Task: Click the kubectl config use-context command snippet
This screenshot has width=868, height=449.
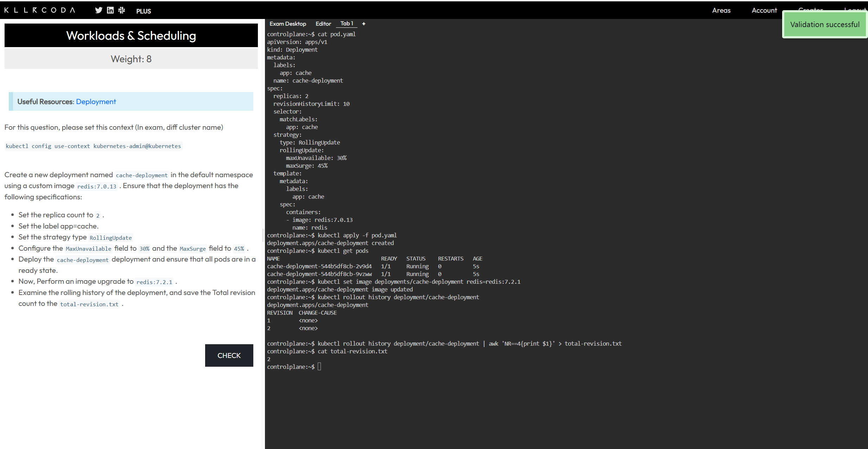Action: pos(93,146)
